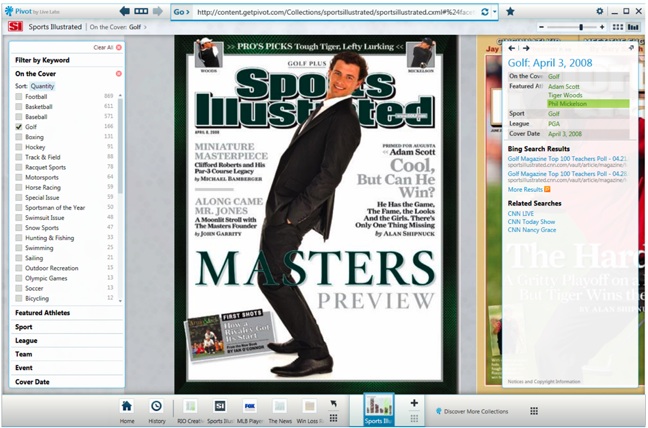Viewport: 648px width, 428px height.
Task: Click PGA league value
Action: click(x=554, y=124)
